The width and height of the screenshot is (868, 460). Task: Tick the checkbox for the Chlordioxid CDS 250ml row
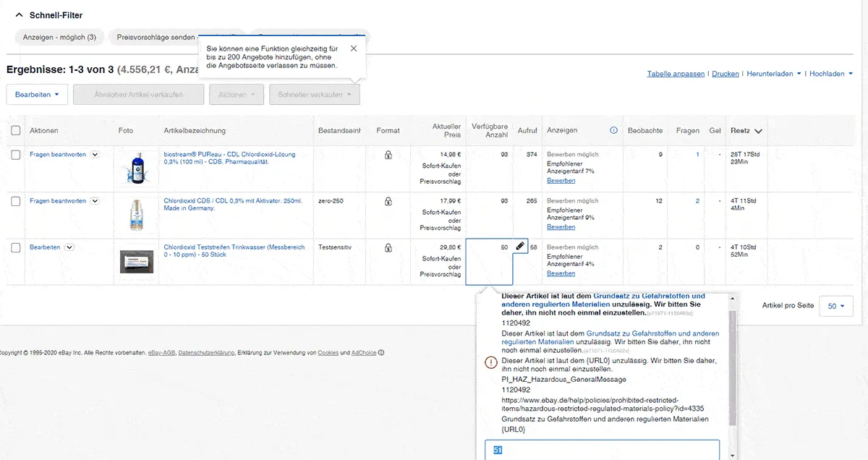16,201
